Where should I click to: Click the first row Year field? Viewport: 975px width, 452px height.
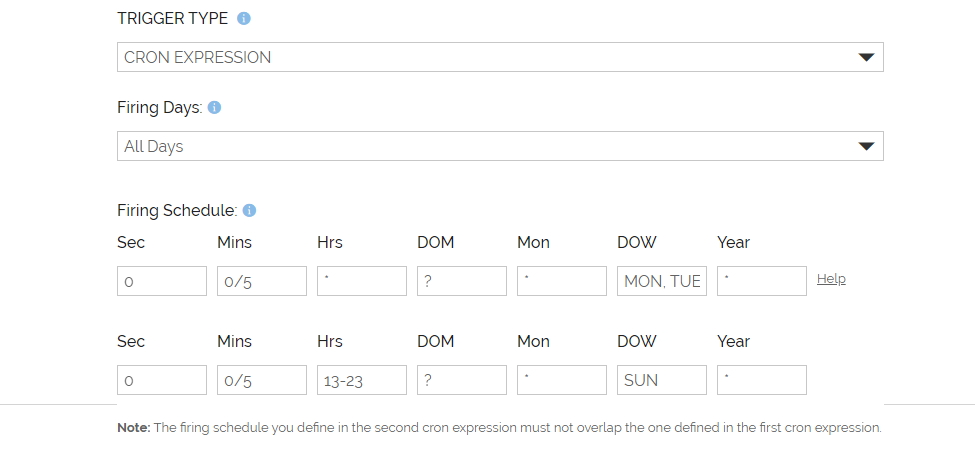click(762, 281)
